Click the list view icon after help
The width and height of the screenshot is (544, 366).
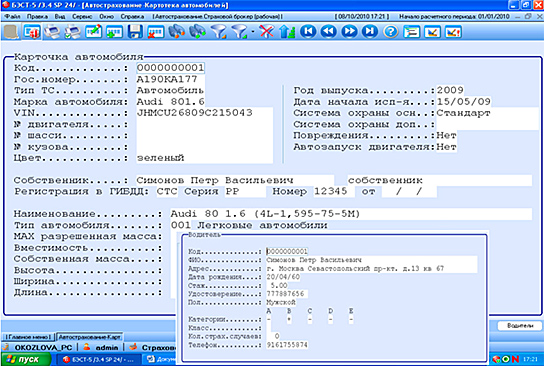[x=411, y=32]
